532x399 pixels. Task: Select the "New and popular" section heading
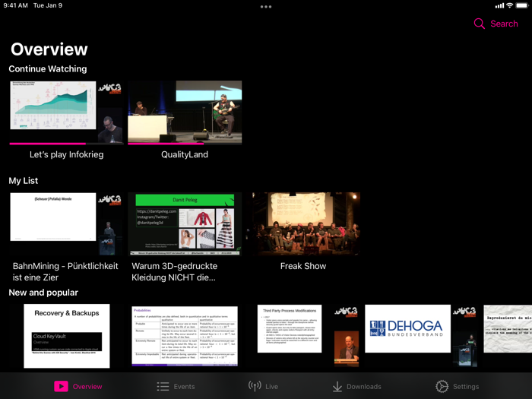pyautogui.click(x=43, y=293)
